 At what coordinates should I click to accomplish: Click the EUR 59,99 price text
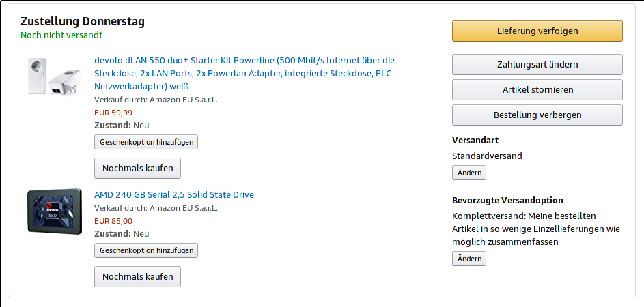click(113, 113)
